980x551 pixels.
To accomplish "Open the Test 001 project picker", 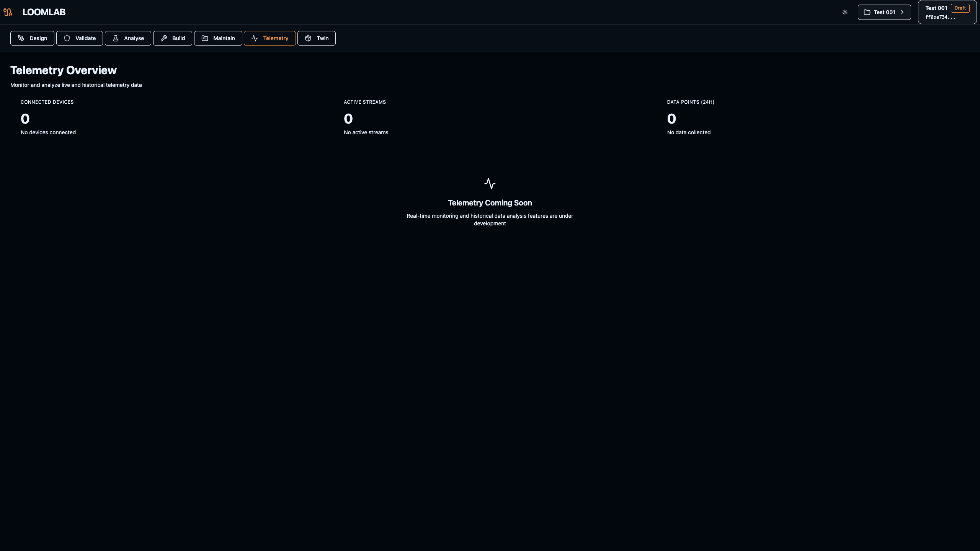I will click(x=884, y=12).
